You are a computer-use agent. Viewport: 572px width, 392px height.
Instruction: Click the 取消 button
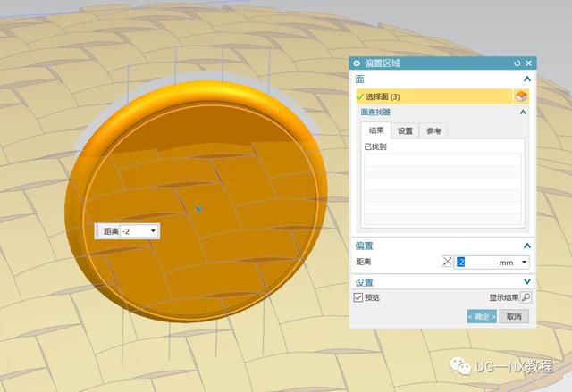(514, 317)
